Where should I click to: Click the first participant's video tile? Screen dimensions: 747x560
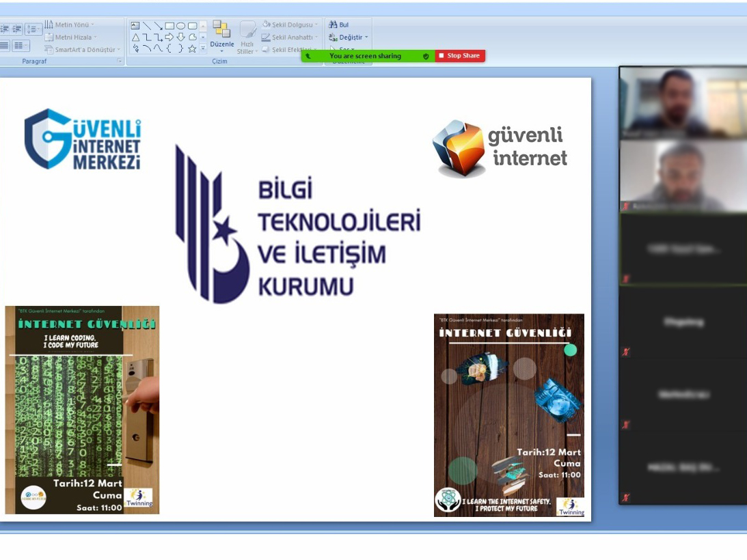(x=683, y=103)
